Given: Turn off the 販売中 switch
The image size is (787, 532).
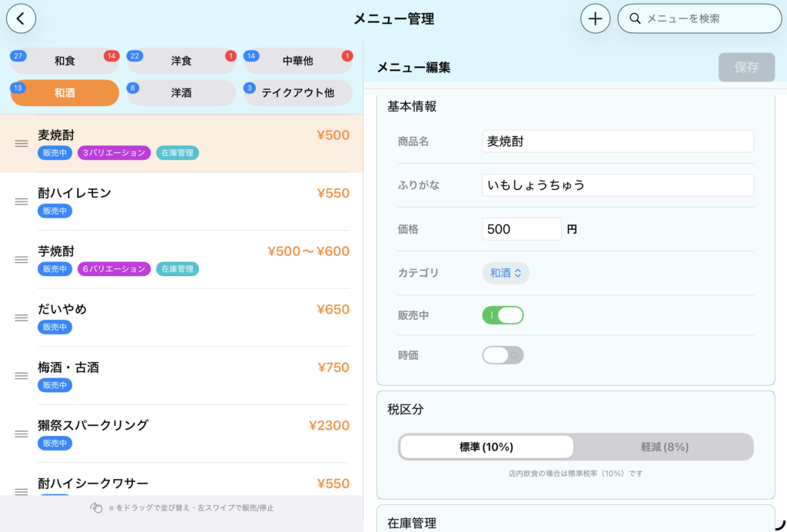Looking at the screenshot, I should 503,315.
